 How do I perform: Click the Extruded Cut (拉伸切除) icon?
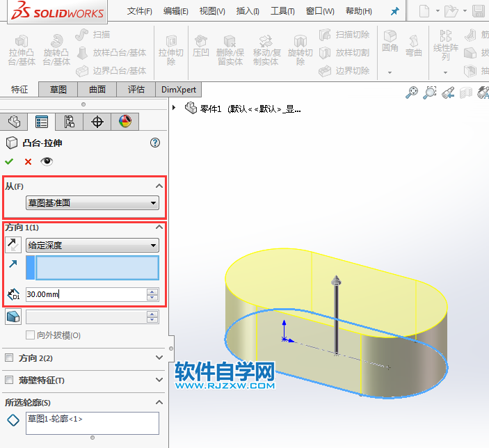click(171, 41)
